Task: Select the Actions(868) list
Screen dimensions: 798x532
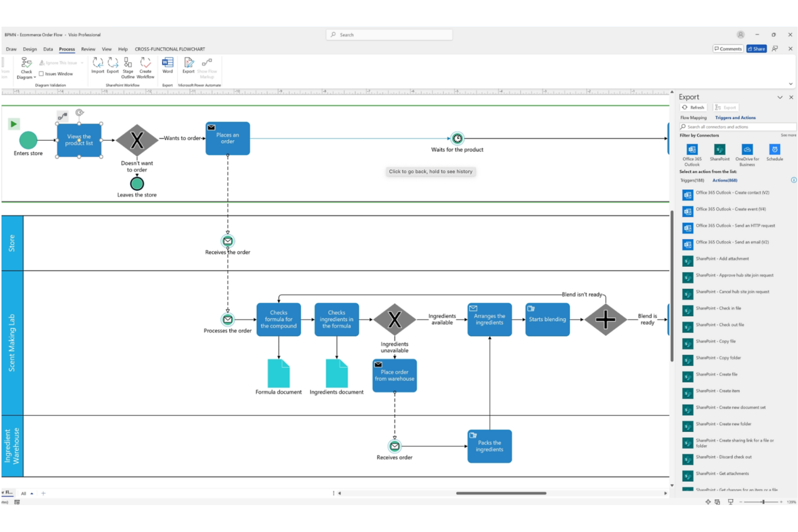Action: point(725,181)
